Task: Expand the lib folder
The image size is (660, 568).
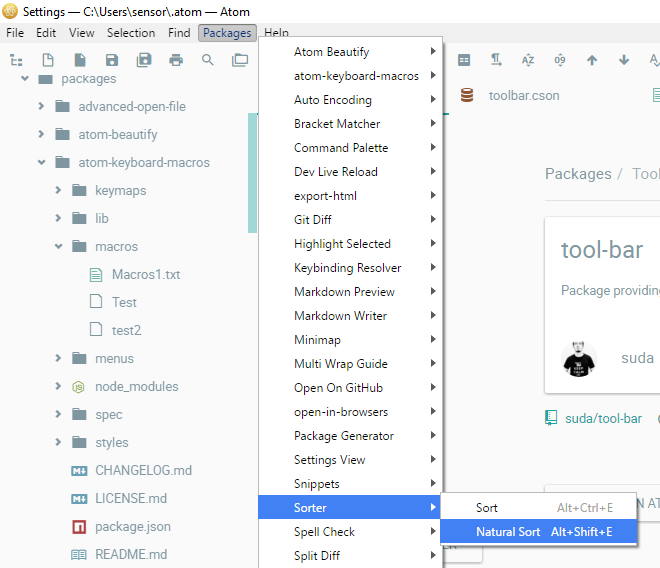Action: click(x=58, y=218)
